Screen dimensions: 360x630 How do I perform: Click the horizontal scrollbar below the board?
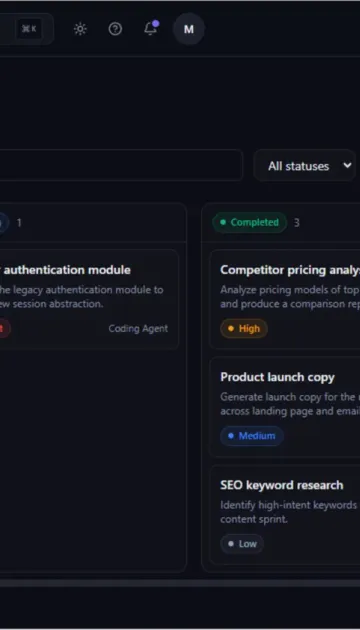pos(180,583)
